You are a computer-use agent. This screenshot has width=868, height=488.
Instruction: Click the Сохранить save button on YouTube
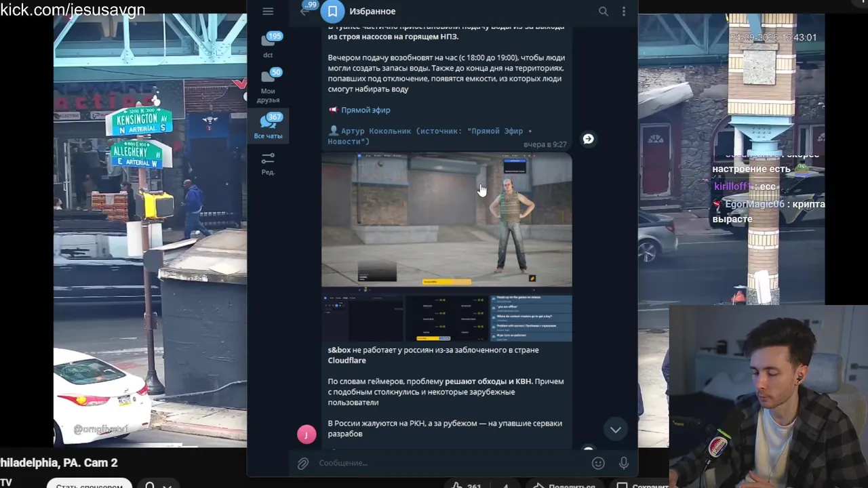pos(641,485)
